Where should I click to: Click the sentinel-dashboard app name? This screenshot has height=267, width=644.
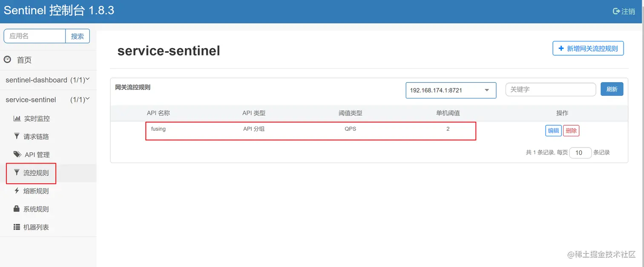click(x=36, y=80)
